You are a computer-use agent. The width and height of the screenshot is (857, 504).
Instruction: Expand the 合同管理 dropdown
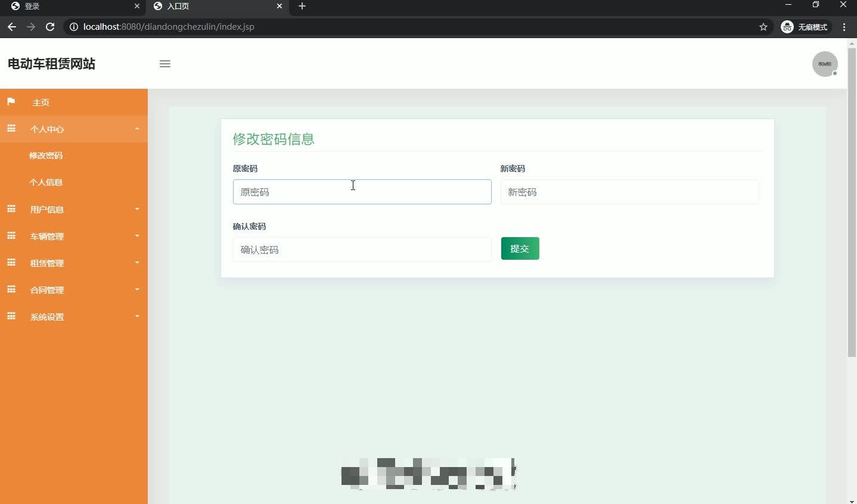pyautogui.click(x=48, y=290)
